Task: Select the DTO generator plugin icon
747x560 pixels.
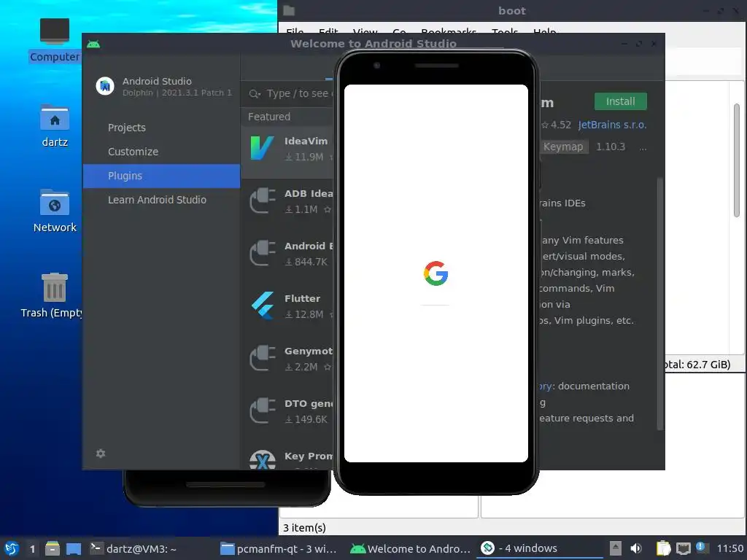Action: pyautogui.click(x=263, y=411)
